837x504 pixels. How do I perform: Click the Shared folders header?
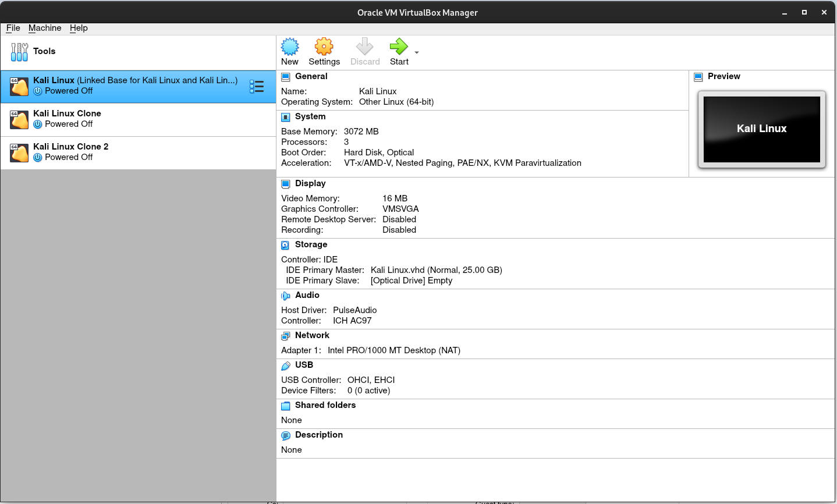325,405
